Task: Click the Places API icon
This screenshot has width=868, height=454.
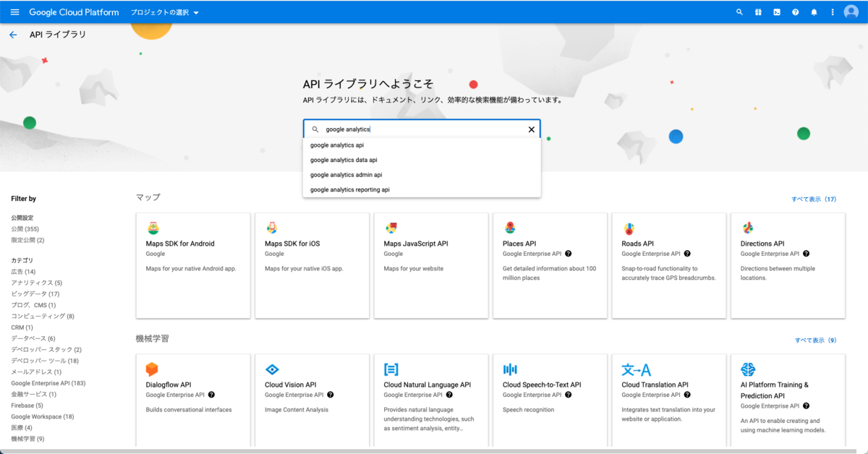Action: pyautogui.click(x=510, y=228)
